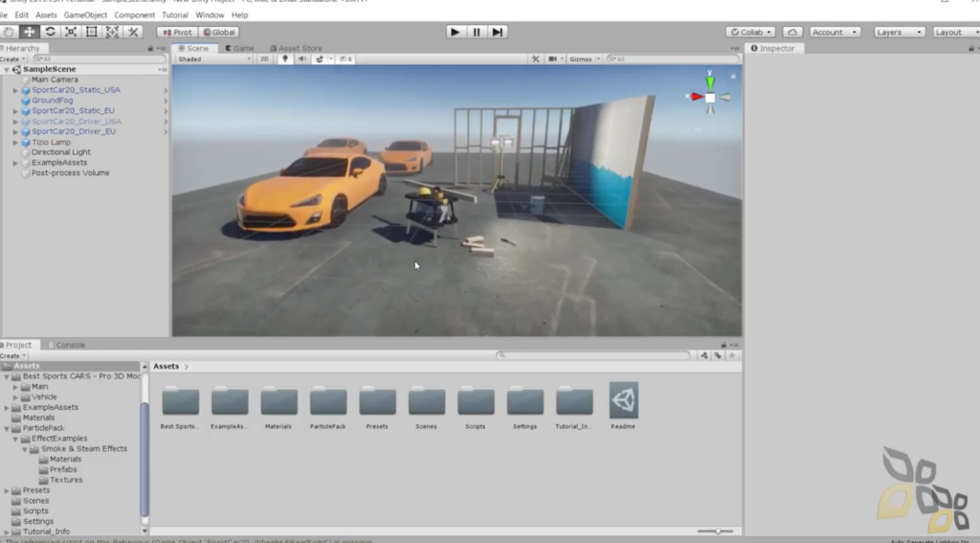This screenshot has height=543, width=980.
Task: Click the Project search field
Action: 592,355
